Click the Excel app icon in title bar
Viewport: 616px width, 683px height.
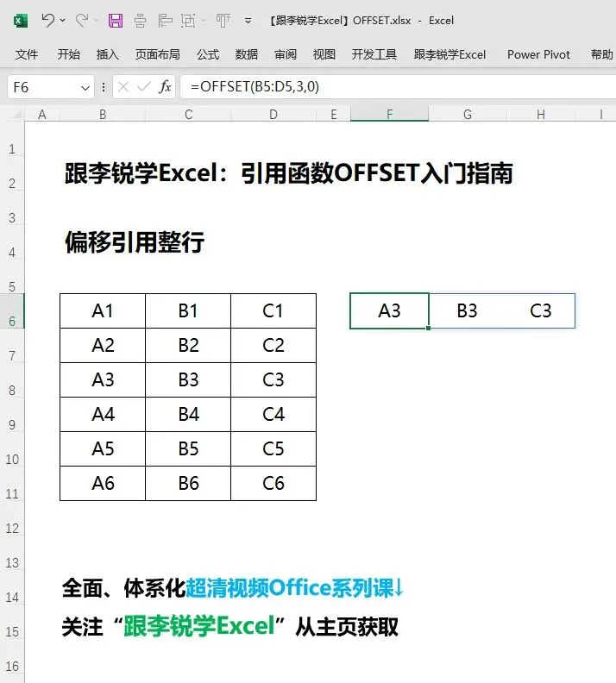tap(21, 21)
